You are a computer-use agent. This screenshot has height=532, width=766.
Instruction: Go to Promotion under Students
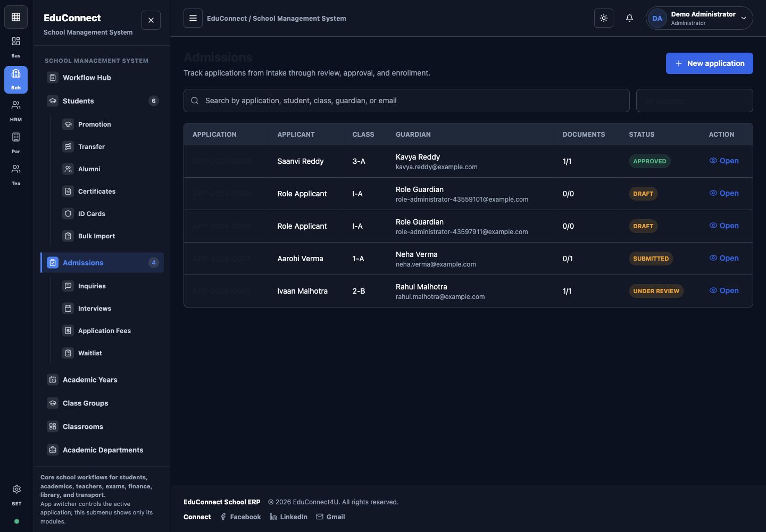pos(110,124)
